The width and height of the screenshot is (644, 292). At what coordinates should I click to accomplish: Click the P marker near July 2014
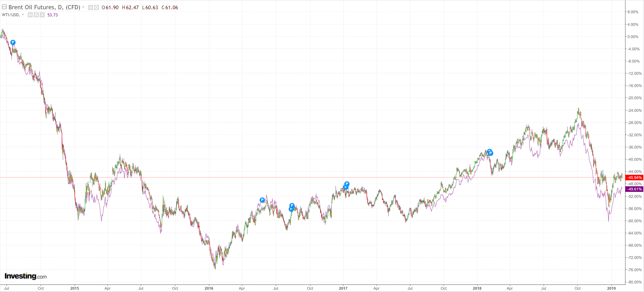click(13, 42)
